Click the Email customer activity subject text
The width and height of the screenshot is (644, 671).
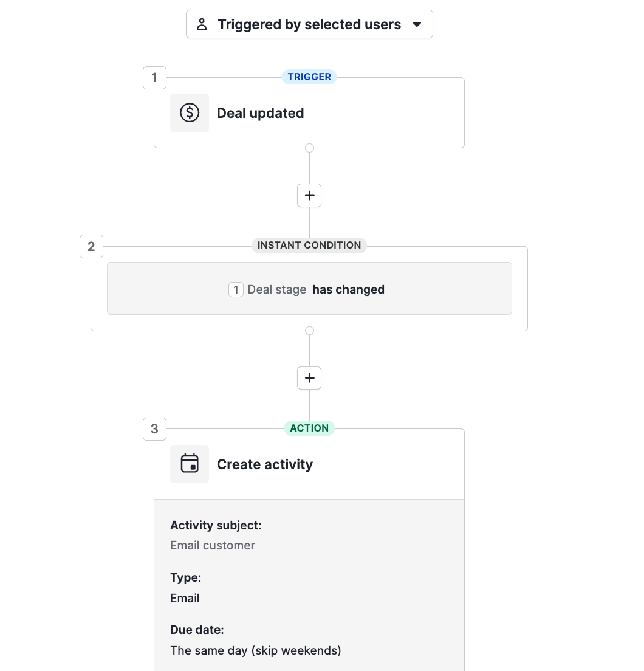pyautogui.click(x=212, y=545)
